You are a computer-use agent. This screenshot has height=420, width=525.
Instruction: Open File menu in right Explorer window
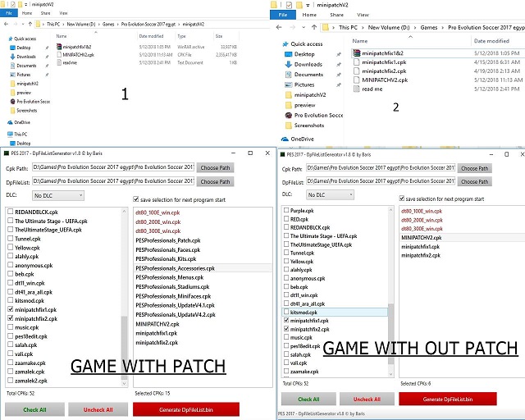click(283, 15)
